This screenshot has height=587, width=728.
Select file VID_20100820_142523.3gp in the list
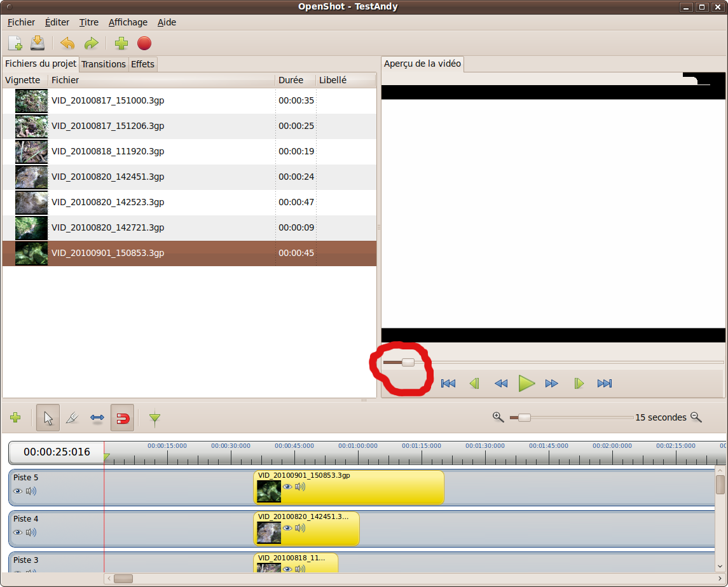108,202
